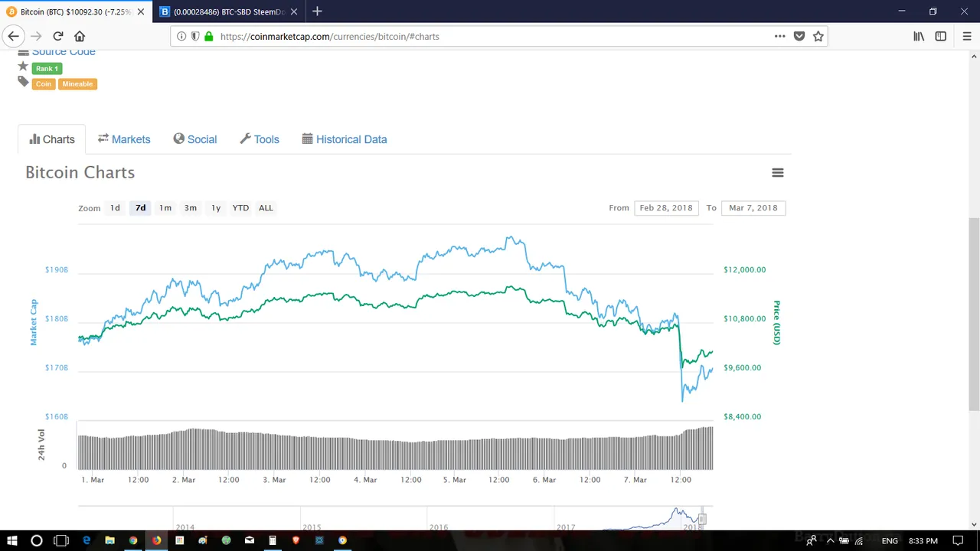
Task: Switch to the Markets tab
Action: tap(124, 139)
